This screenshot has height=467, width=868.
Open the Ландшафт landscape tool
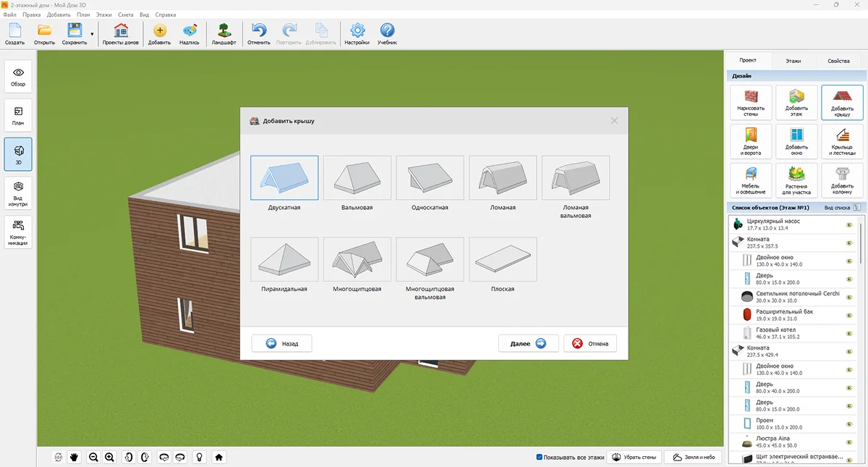pyautogui.click(x=224, y=33)
